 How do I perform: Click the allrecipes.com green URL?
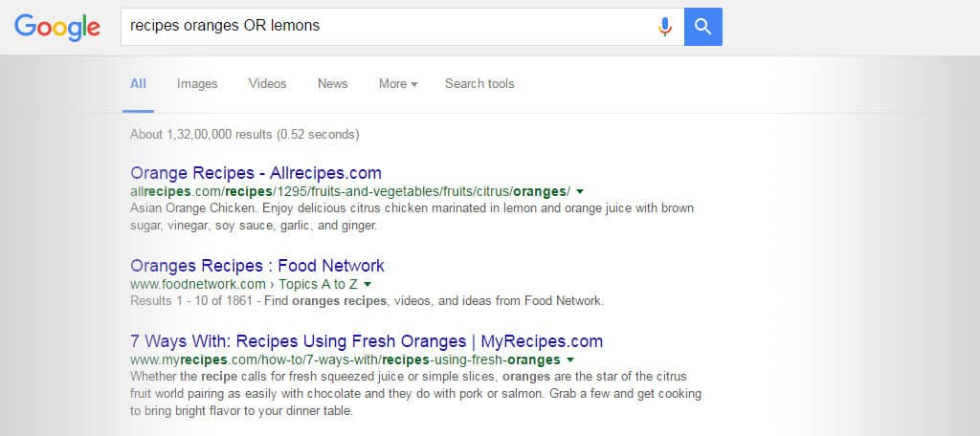point(350,191)
